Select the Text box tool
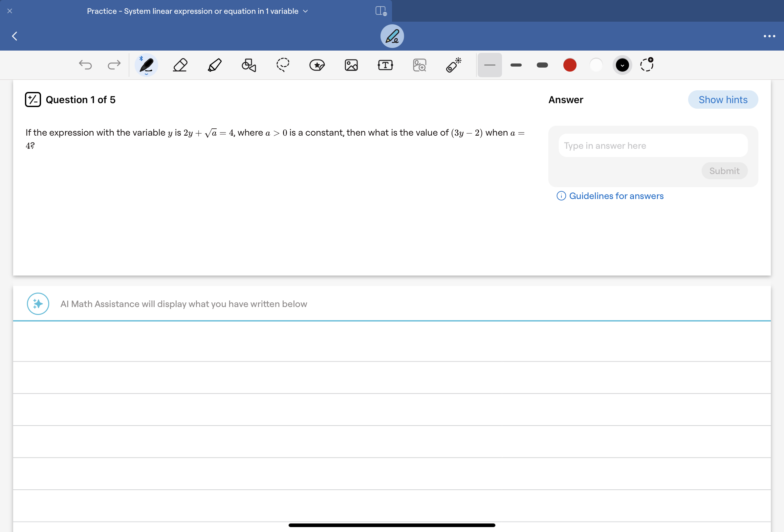The width and height of the screenshot is (784, 532). [x=385, y=65]
